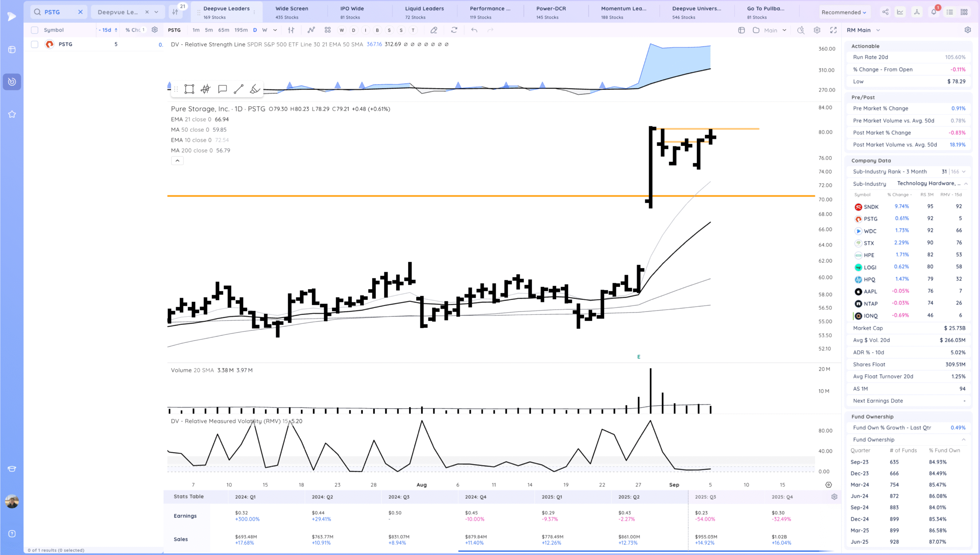The width and height of the screenshot is (980, 555).
Task: Toggle fullscreen chart icon
Action: 833,30
